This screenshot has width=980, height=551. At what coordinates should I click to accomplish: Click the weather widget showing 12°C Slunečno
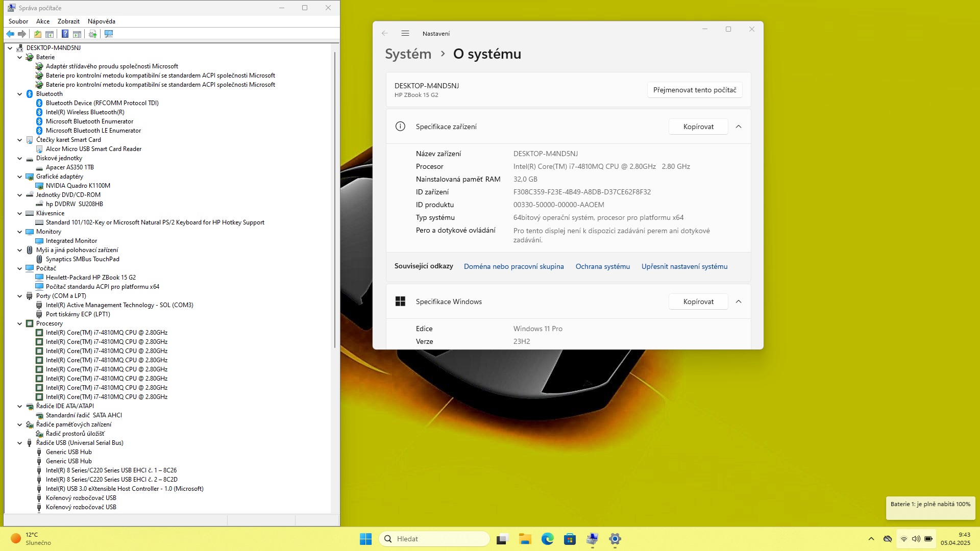(32, 539)
